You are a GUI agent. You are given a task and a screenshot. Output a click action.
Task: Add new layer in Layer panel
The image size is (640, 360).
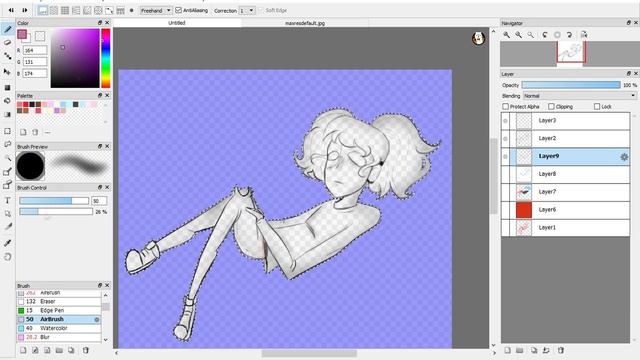(507, 350)
